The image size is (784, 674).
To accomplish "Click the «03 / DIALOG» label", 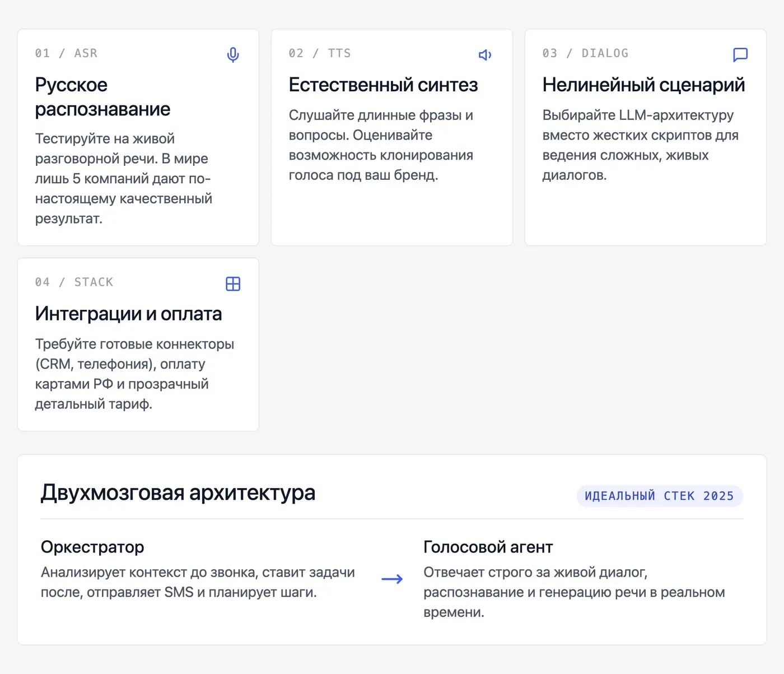I will (x=585, y=53).
